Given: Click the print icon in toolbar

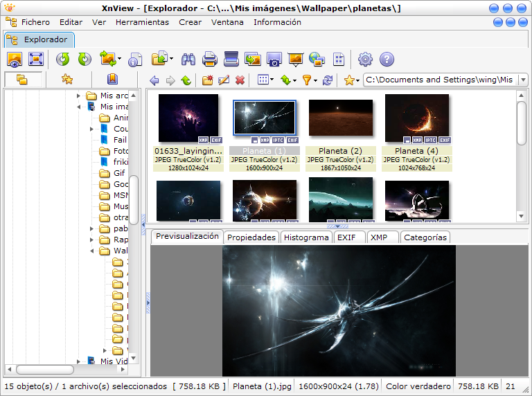Looking at the screenshot, I should coord(209,60).
